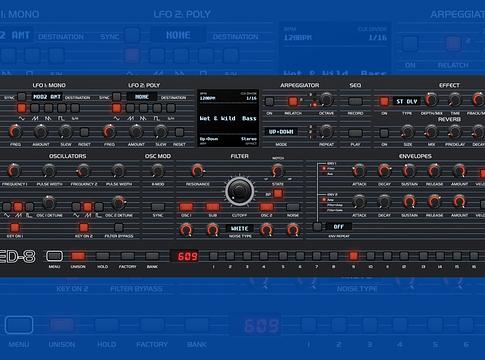The height and width of the screenshot is (360, 485).
Task: Choose pulse wave for oscillator 2
Action: (x=99, y=207)
